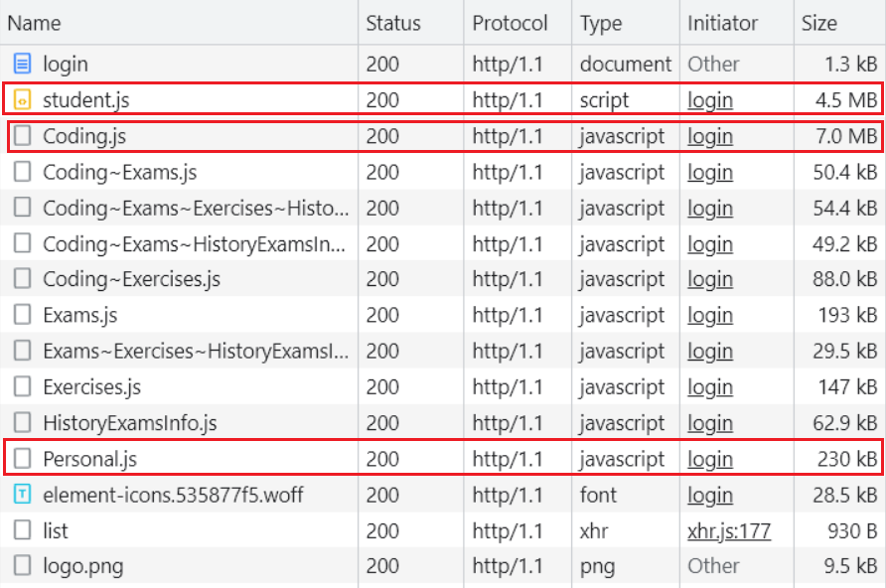This screenshot has height=588, width=886.
Task: Click the 147 kB size of Exercises.js
Action: (x=847, y=387)
